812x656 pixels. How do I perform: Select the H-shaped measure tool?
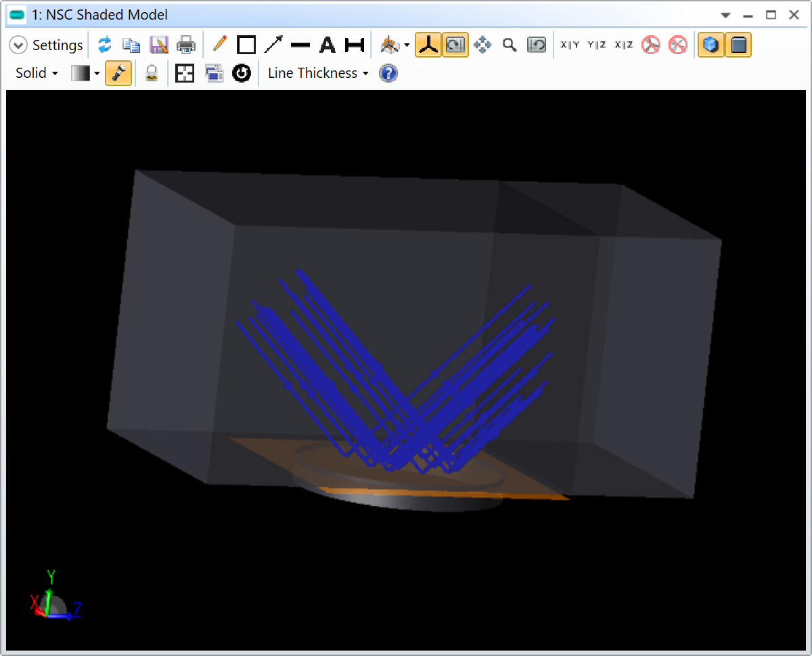(355, 45)
